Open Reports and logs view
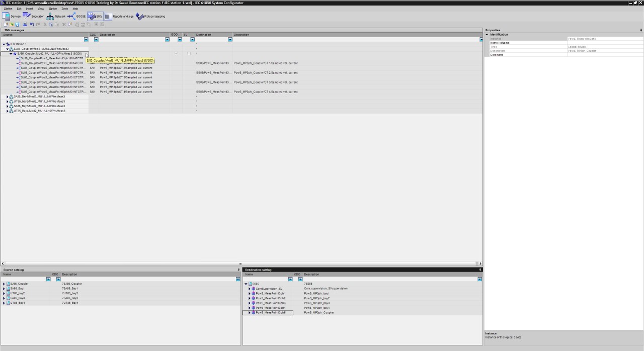Screen dimensions: 644x351 [x=119, y=17]
